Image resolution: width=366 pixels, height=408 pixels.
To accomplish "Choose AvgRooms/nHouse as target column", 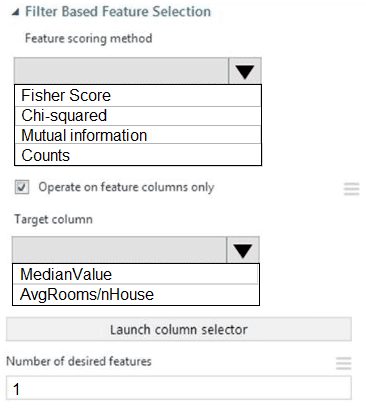I will [136, 295].
